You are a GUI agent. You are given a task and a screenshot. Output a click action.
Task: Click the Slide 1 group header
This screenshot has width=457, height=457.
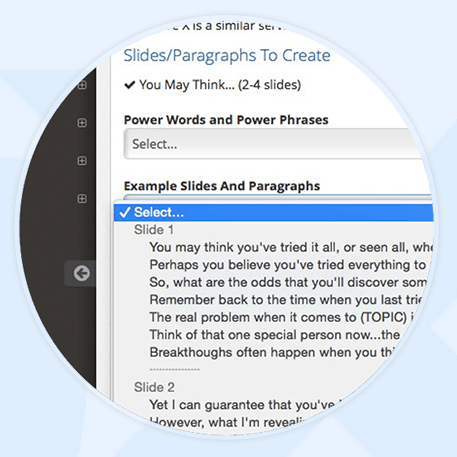154,230
